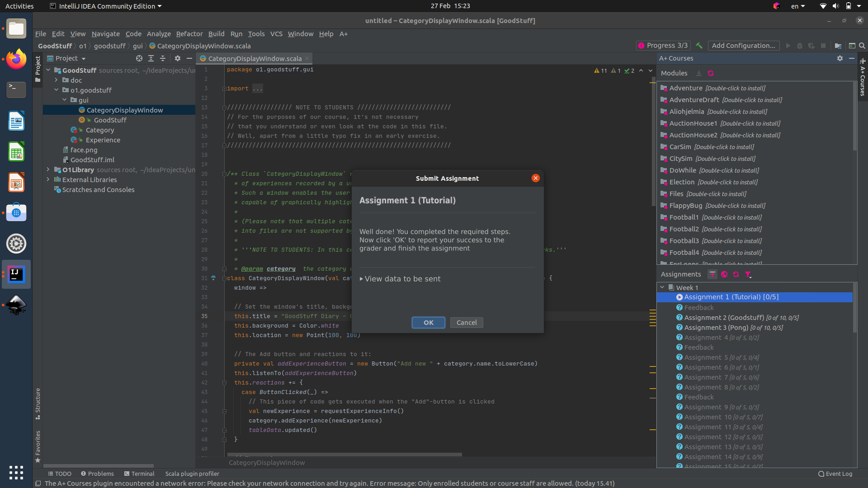The height and width of the screenshot is (488, 868).
Task: Click the Debug bug icon in the toolbar
Action: coord(800,46)
